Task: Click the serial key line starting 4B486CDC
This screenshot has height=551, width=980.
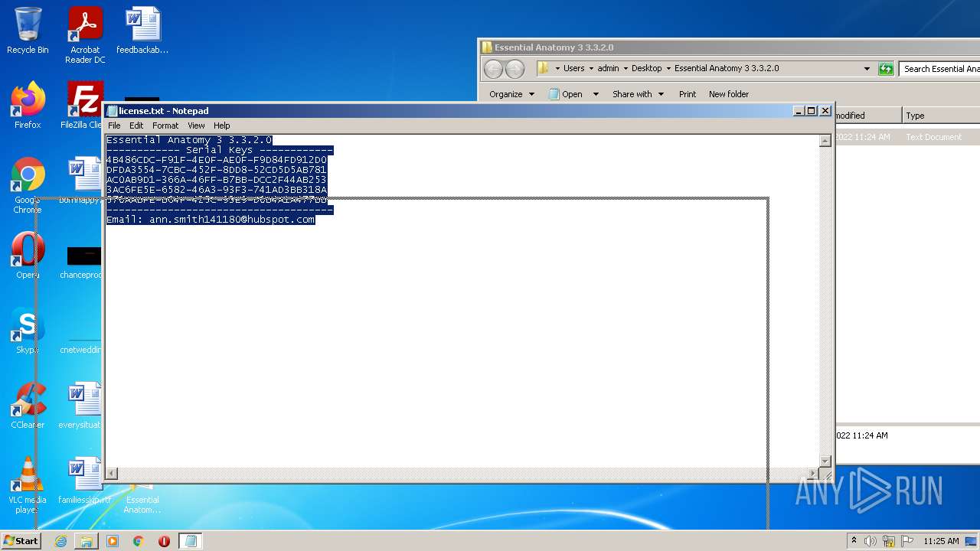Action: 217,160
